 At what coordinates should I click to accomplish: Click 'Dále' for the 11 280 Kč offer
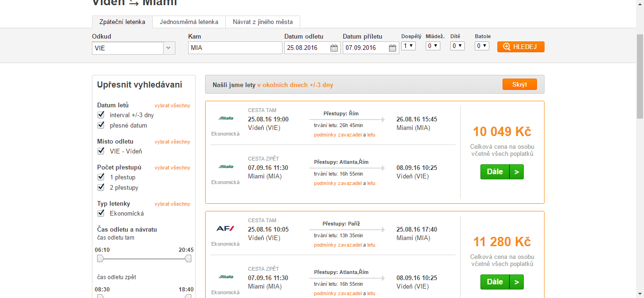502,282
